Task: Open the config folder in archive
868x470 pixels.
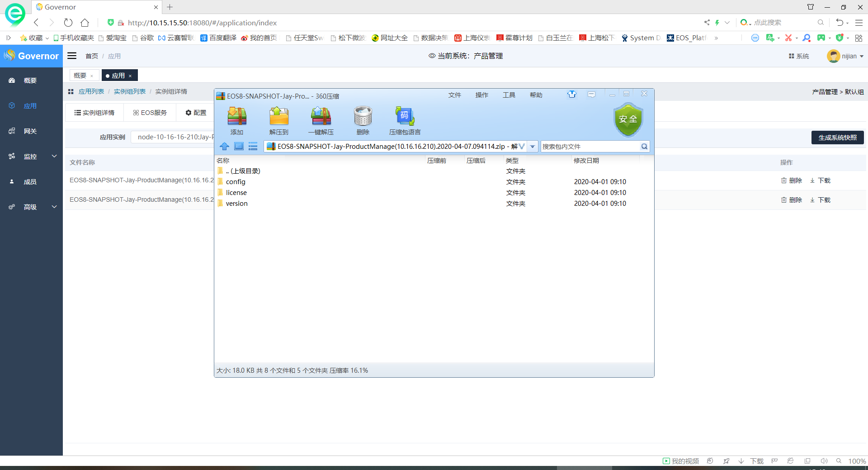Action: click(236, 182)
